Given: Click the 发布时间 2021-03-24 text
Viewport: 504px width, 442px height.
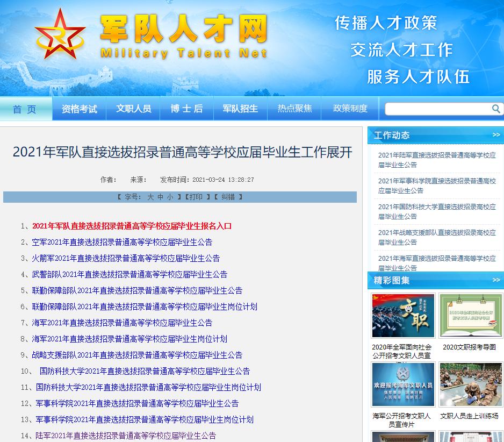Looking at the screenshot, I should (x=207, y=180).
